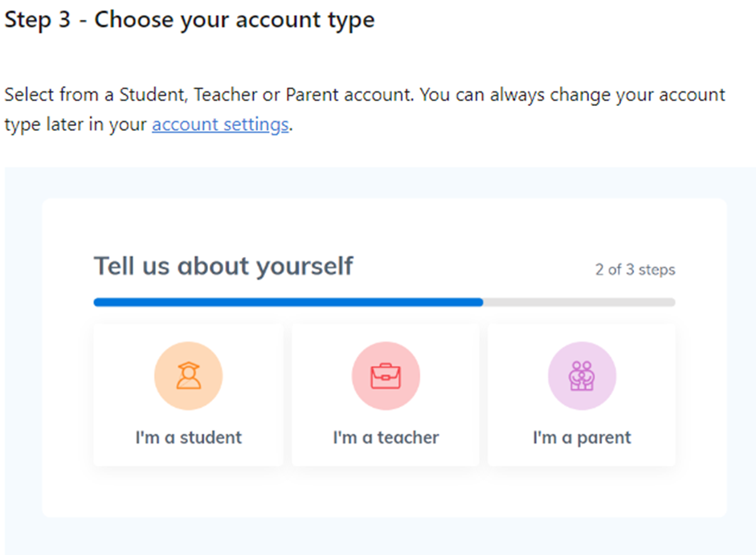Click the purple parent family icon

tap(582, 376)
